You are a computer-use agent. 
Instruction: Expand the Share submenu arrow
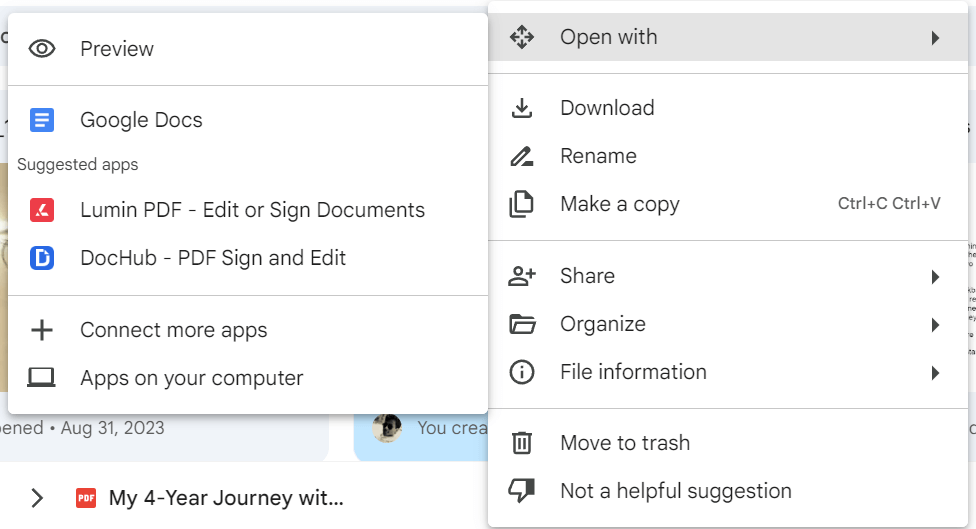(x=935, y=277)
